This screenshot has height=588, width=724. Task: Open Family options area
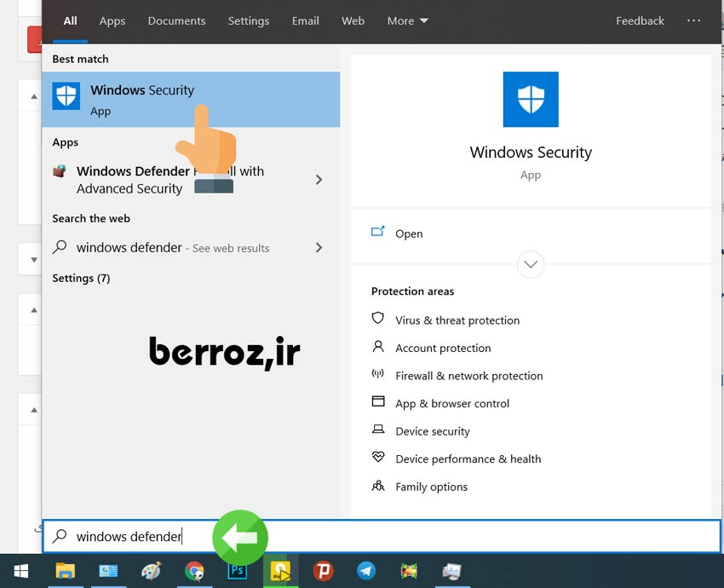pyautogui.click(x=431, y=487)
